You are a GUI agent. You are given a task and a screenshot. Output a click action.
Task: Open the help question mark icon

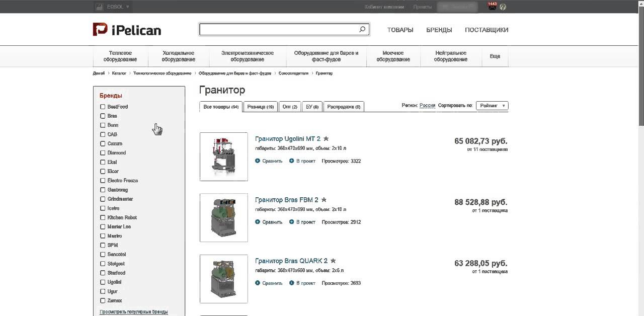pyautogui.click(x=503, y=7)
